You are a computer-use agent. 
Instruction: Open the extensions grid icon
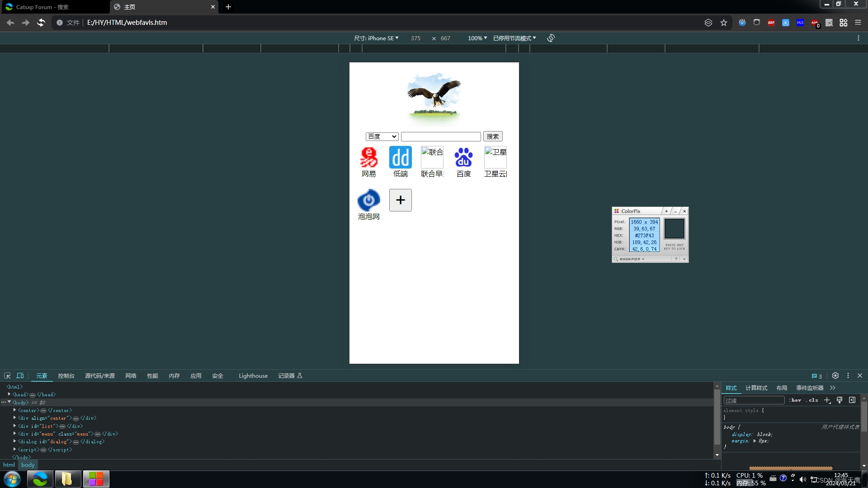click(844, 23)
